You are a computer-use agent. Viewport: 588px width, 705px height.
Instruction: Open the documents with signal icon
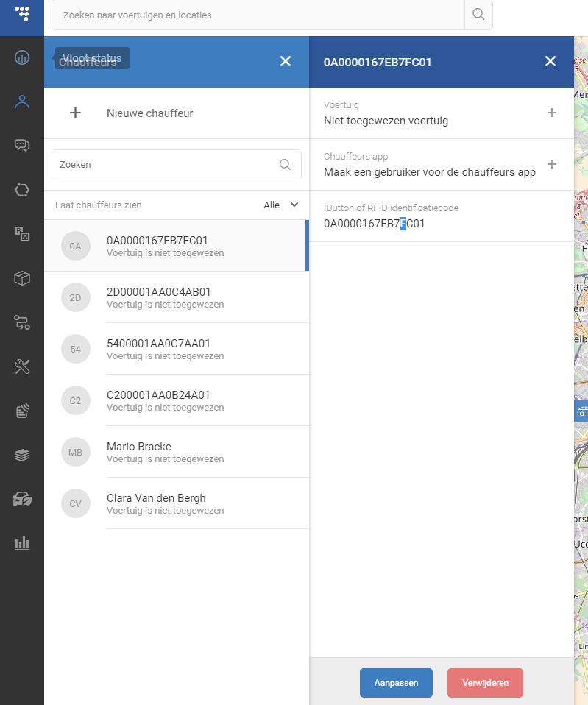(22, 411)
